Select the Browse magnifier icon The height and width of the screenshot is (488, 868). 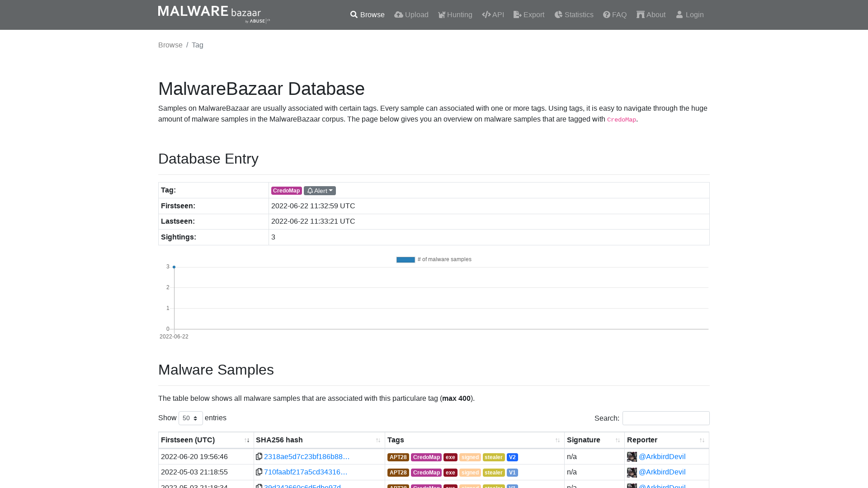[354, 14]
